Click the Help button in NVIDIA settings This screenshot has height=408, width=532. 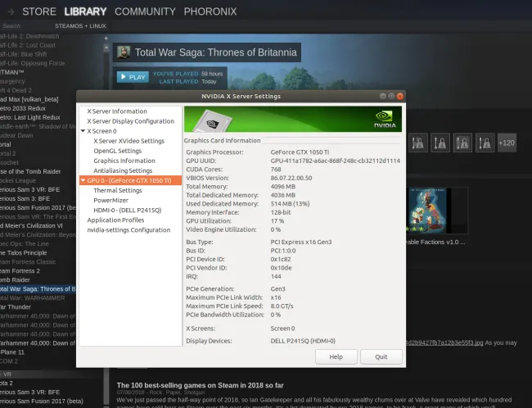(x=336, y=356)
